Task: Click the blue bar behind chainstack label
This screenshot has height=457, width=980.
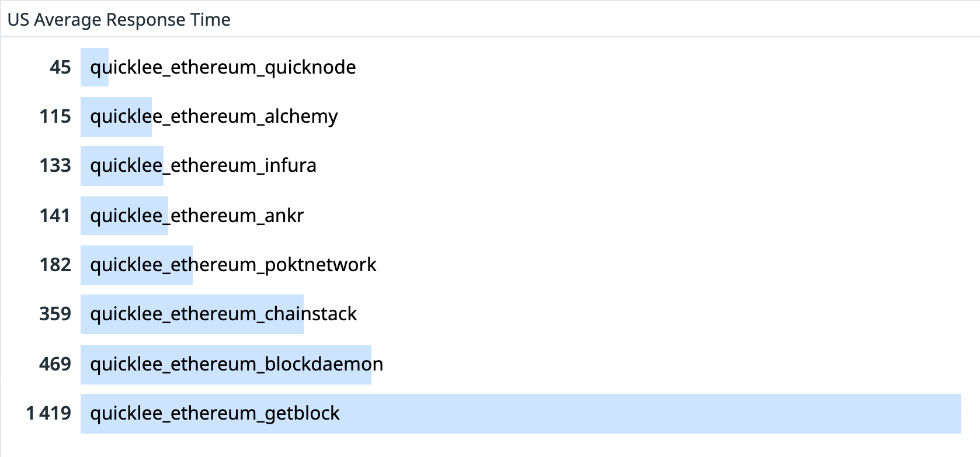Action: pyautogui.click(x=192, y=314)
